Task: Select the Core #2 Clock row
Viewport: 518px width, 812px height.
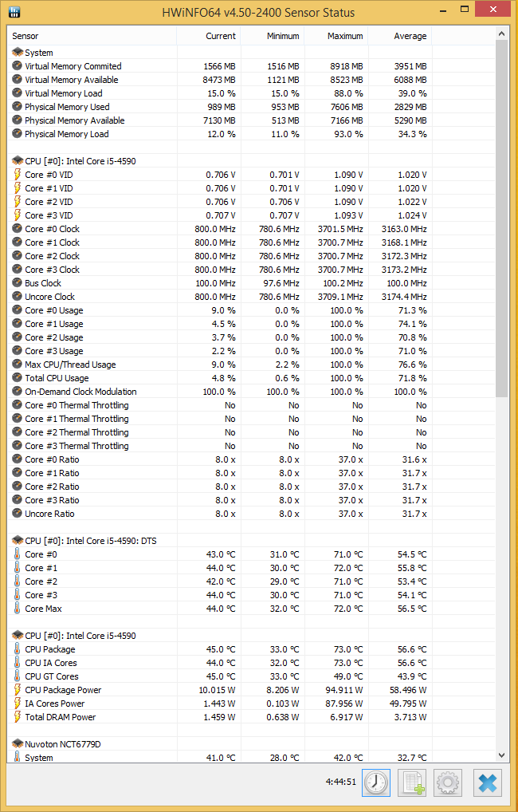Action: [x=251, y=256]
